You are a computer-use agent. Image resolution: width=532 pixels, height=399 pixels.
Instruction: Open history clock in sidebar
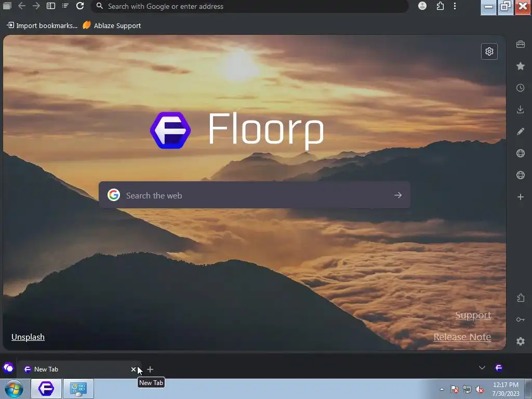[521, 88]
